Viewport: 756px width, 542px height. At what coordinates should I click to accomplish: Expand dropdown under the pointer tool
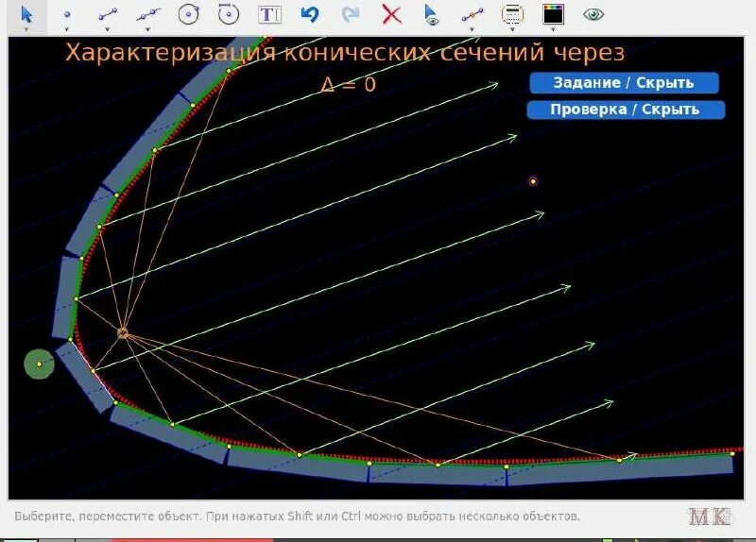pos(26,30)
